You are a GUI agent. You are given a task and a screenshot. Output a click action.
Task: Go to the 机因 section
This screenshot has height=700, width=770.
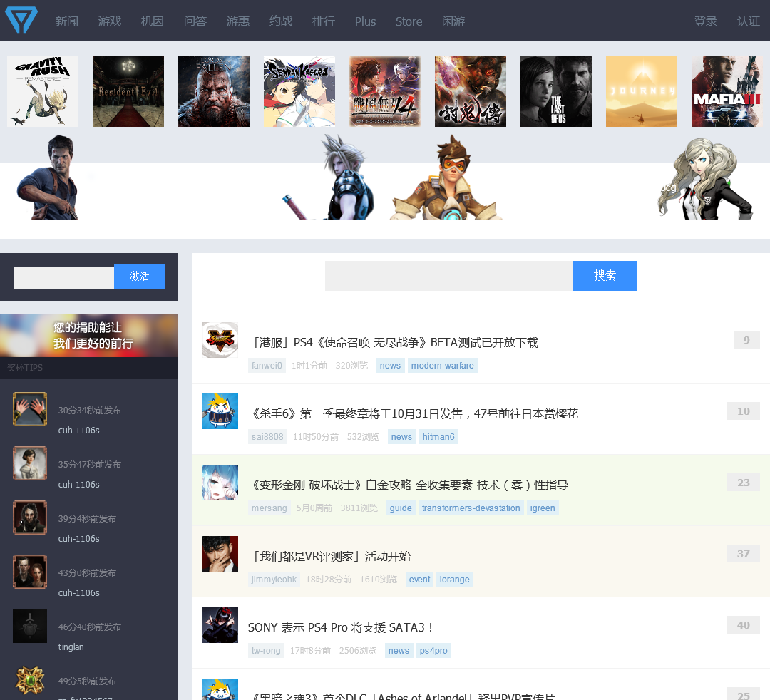(153, 21)
